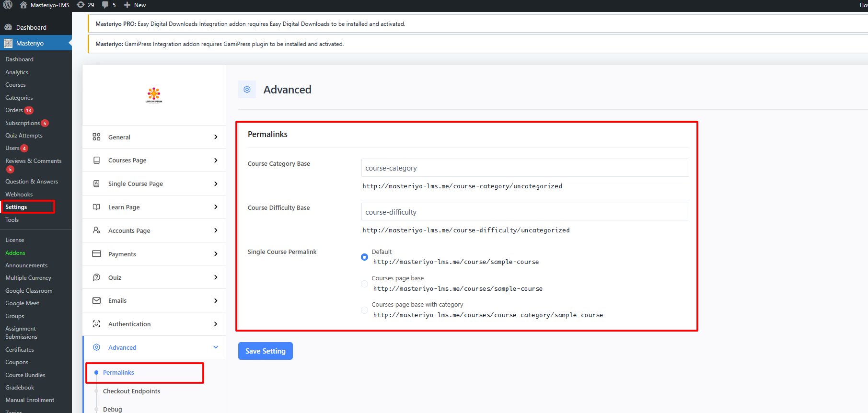868x413 pixels.
Task: Click the Authentication scan icon
Action: point(96,324)
